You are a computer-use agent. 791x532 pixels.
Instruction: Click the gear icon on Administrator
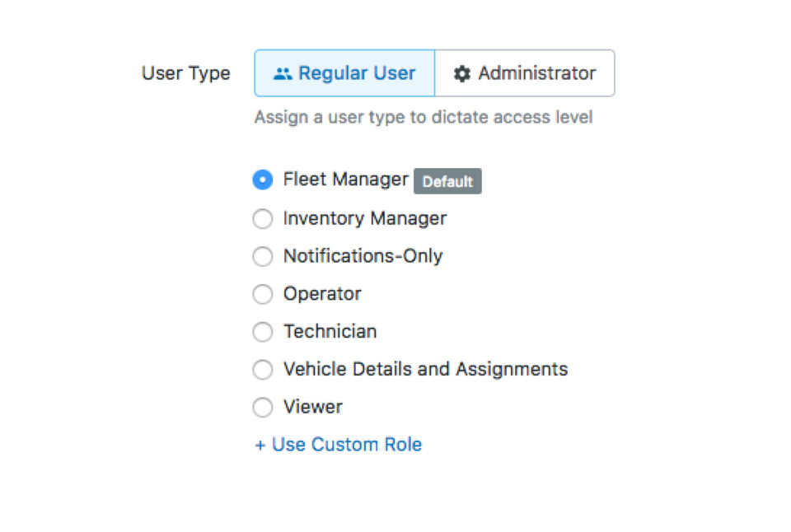(x=462, y=74)
